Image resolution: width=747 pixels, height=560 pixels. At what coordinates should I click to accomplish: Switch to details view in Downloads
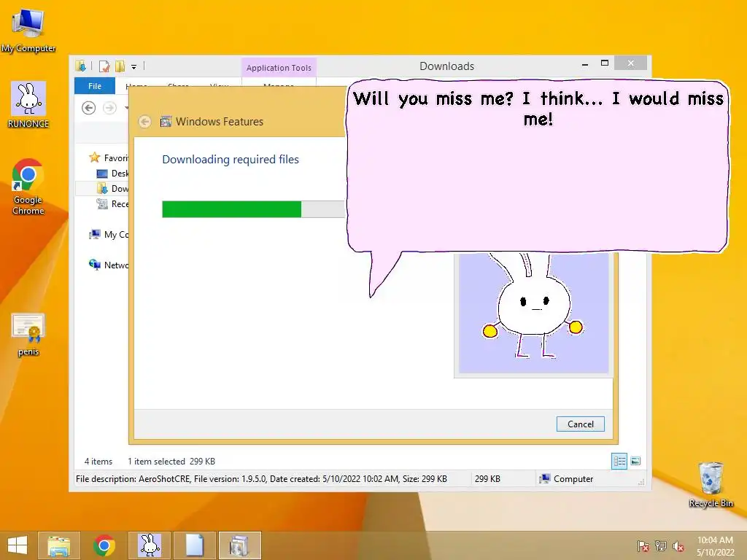619,461
